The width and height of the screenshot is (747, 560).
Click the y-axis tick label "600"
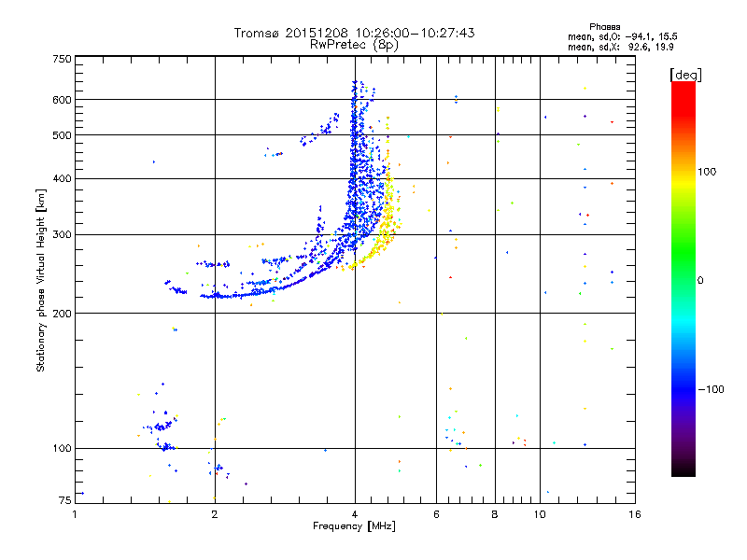point(62,100)
